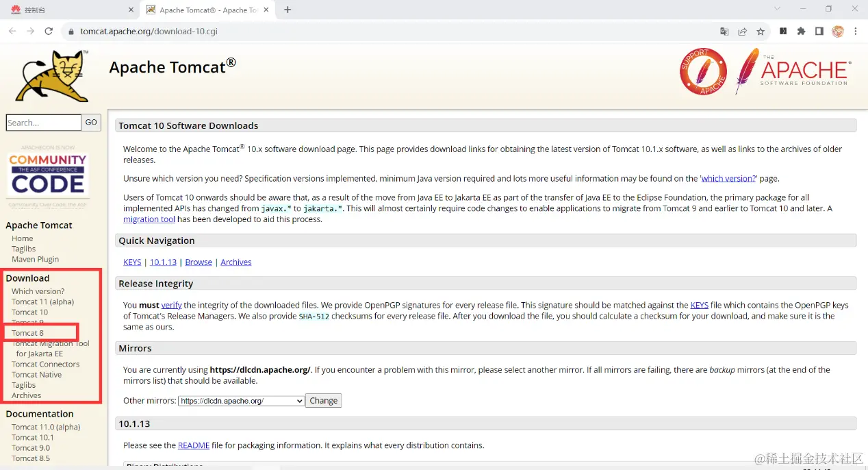
Task: Open the profile avatar icon
Action: point(838,32)
